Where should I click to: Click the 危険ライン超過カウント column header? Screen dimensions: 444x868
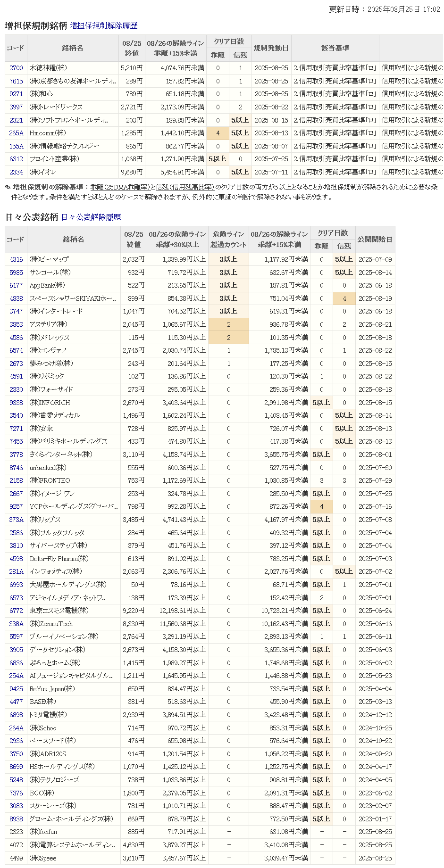point(228,240)
